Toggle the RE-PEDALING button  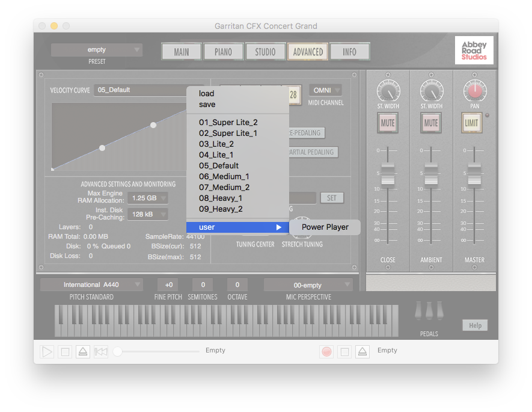pos(307,133)
